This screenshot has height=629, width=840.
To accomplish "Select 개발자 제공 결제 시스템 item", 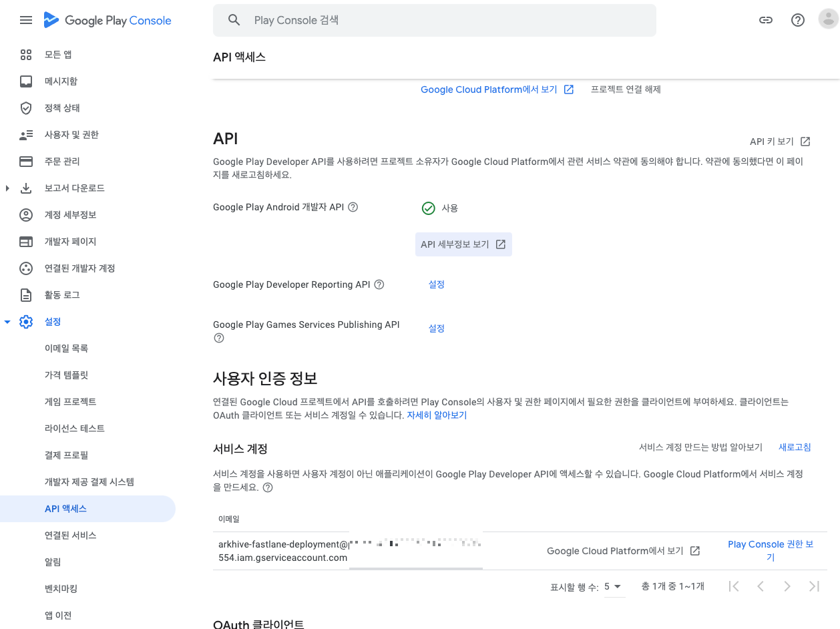I will click(89, 482).
